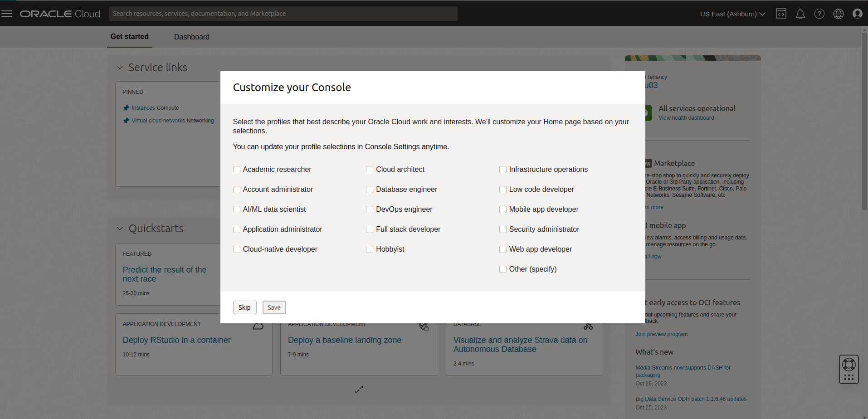Click the pin icon next to Instances
868x419 pixels.
[126, 108]
